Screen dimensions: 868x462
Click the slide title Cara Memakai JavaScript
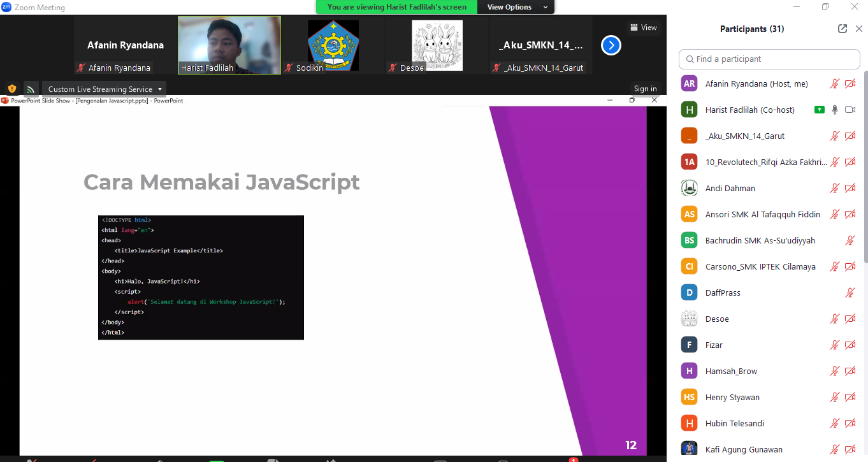tap(222, 182)
